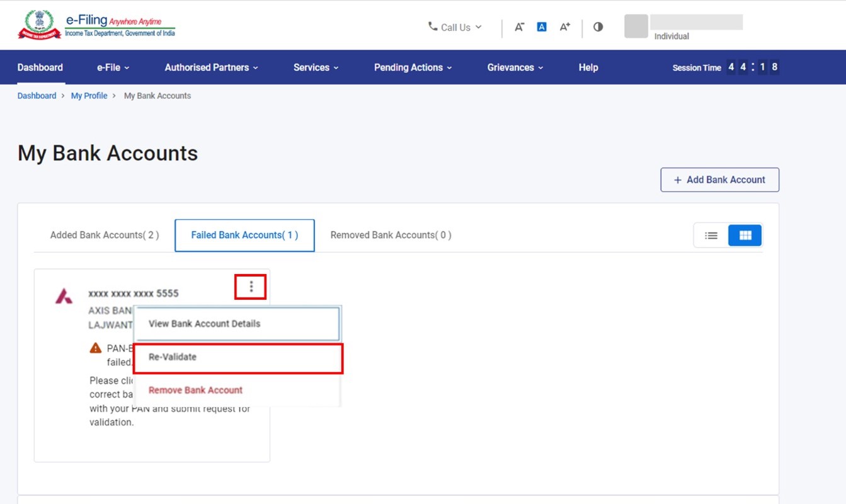This screenshot has width=846, height=504.
Task: Toggle high contrast mode icon
Action: pyautogui.click(x=598, y=27)
